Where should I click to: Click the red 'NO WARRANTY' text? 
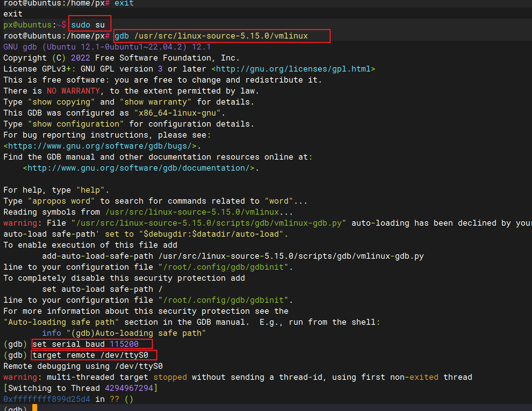[x=73, y=91]
